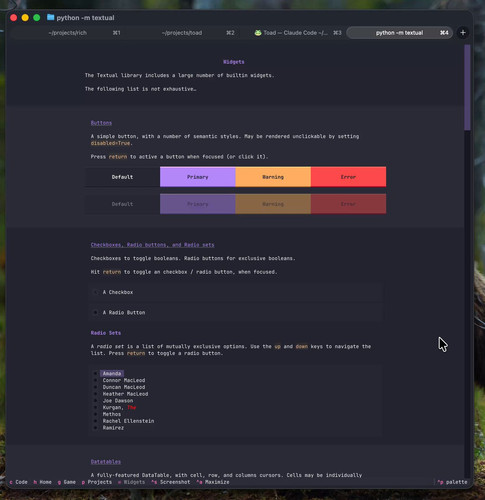Click the Widgets footer item
This screenshot has height=500, width=485.
pyautogui.click(x=131, y=482)
